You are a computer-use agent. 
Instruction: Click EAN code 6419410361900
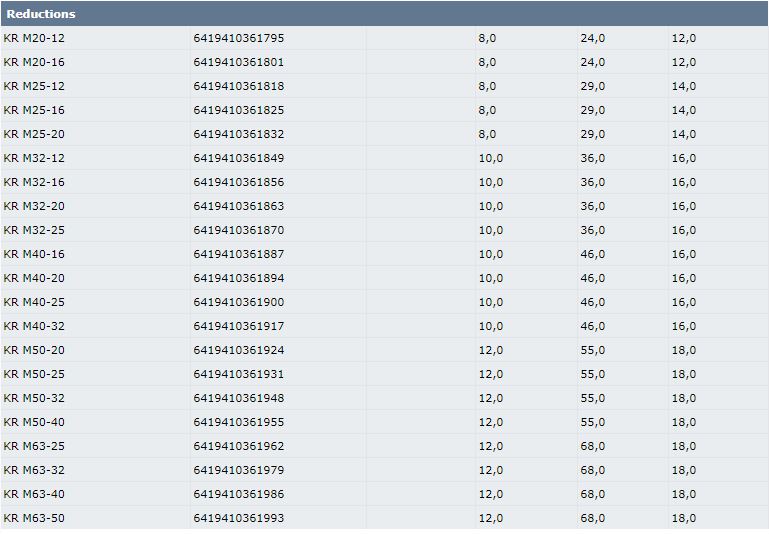pos(239,303)
